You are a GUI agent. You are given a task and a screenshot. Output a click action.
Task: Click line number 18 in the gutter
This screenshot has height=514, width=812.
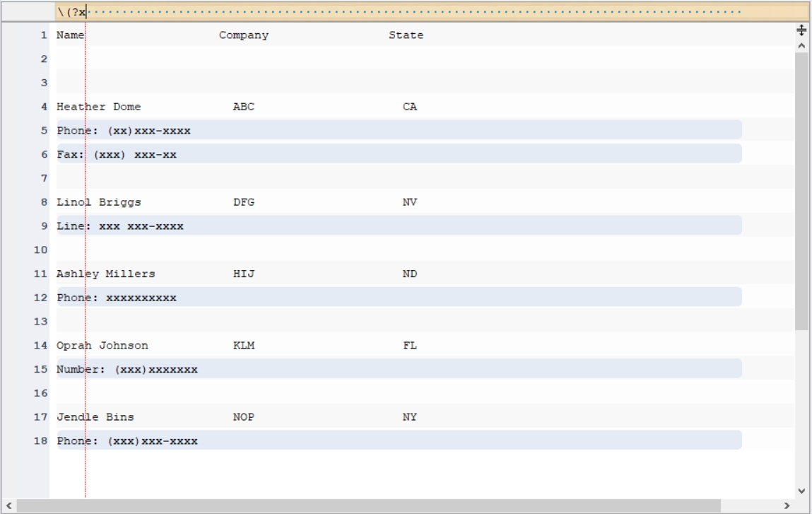tap(40, 441)
